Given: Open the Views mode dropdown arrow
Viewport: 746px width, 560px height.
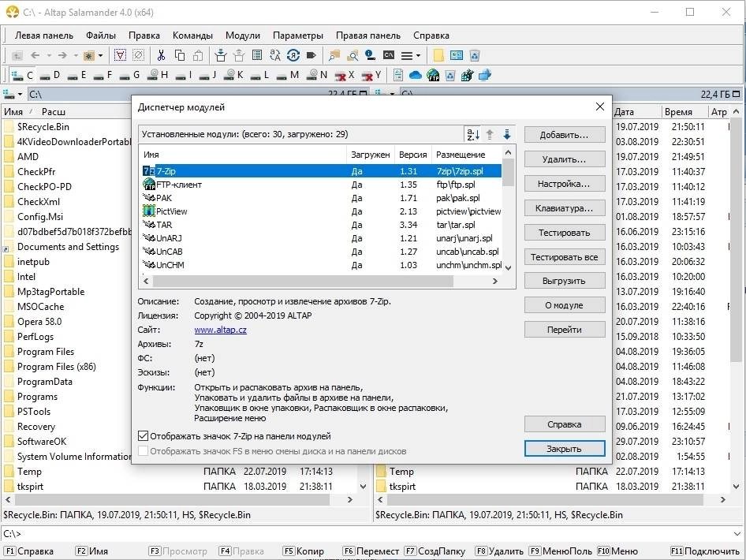Looking at the screenshot, I should [418, 56].
